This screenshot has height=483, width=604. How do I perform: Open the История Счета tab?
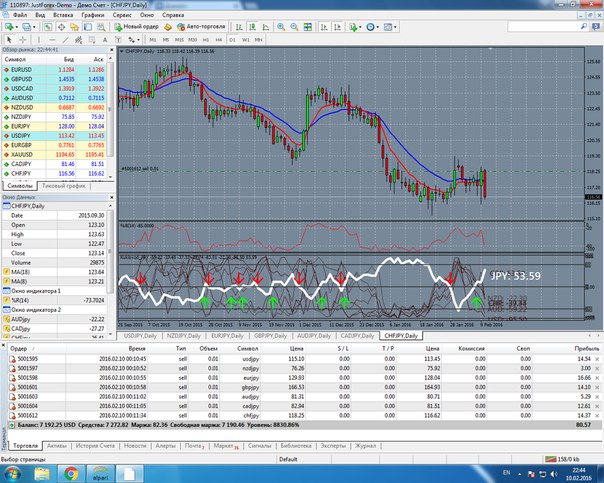(95, 446)
